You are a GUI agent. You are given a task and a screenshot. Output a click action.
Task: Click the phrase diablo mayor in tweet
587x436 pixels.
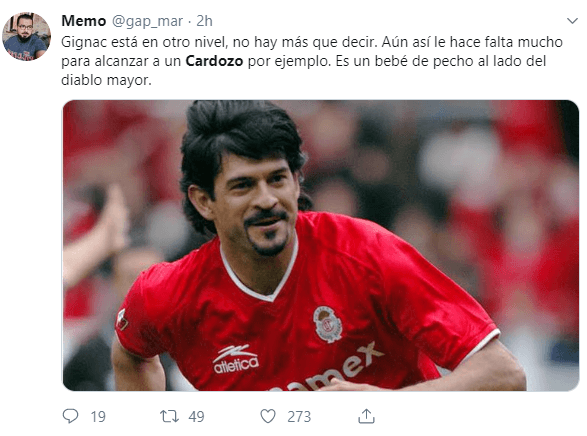[106, 80]
